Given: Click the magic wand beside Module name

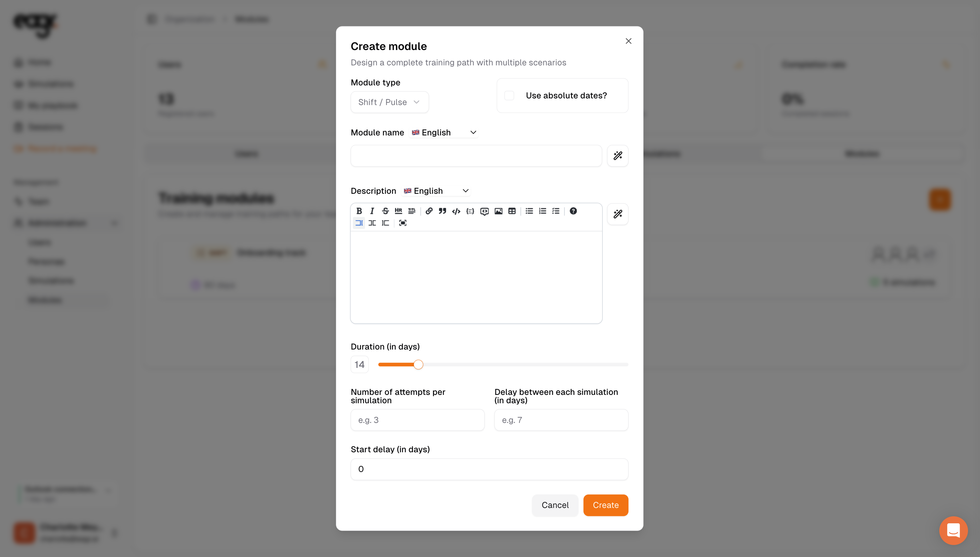Looking at the screenshot, I should (617, 156).
